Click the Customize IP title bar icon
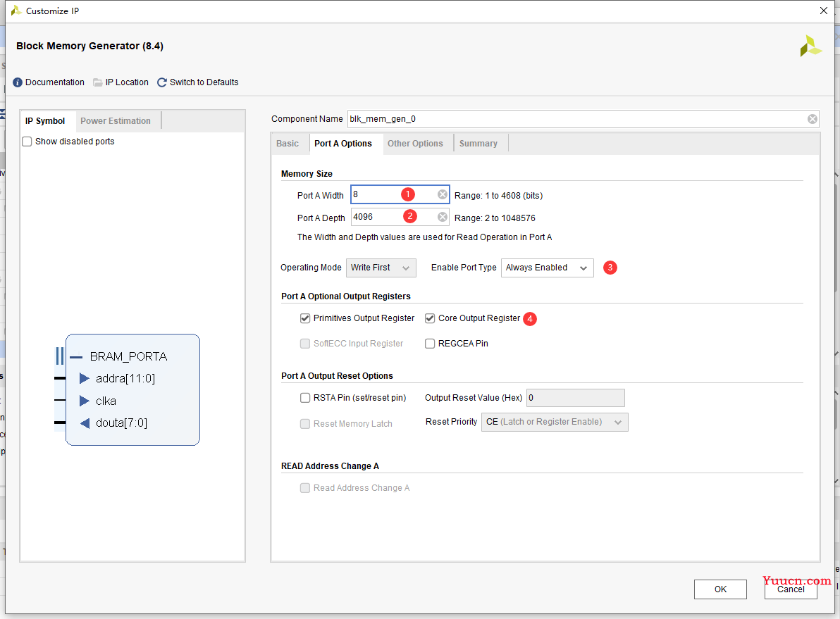The image size is (840, 619). pyautogui.click(x=16, y=11)
